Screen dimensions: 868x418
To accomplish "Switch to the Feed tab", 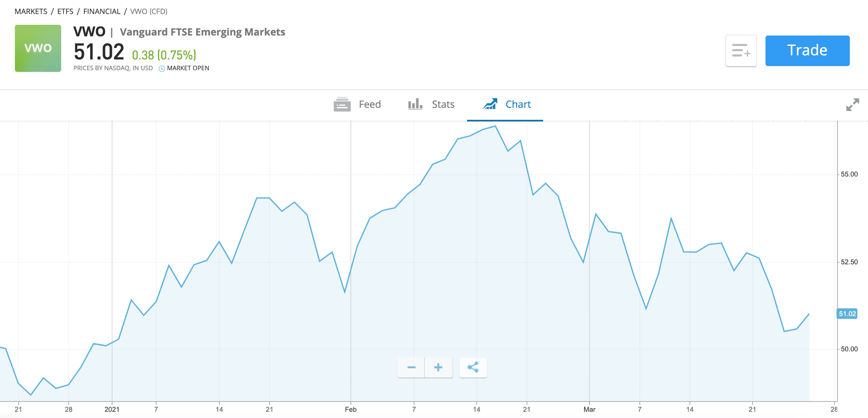I will coord(370,104).
